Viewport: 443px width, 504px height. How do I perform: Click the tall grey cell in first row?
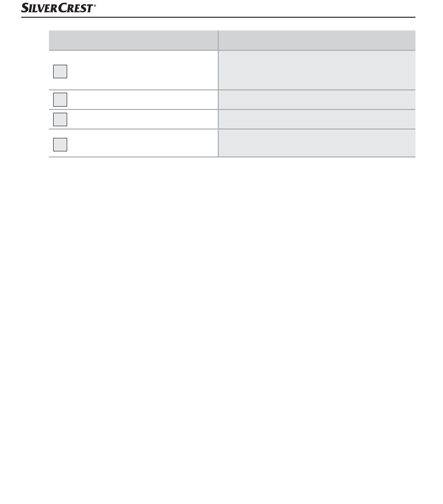[x=317, y=70]
